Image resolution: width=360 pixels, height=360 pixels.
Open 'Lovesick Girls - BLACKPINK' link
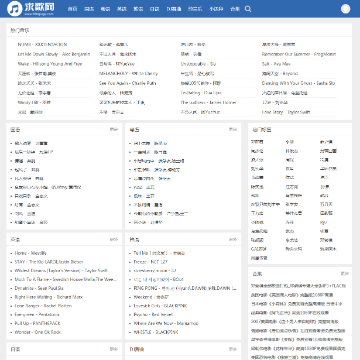click(x=160, y=306)
